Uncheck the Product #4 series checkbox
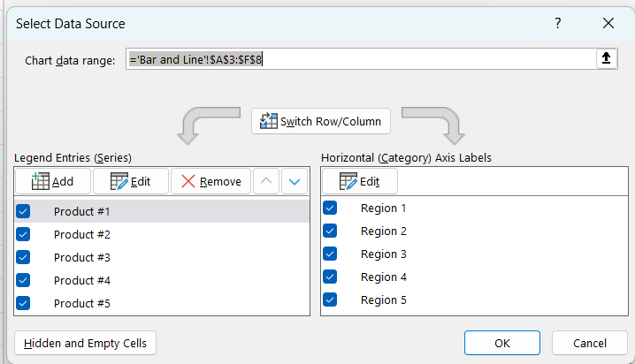 pyautogui.click(x=23, y=280)
